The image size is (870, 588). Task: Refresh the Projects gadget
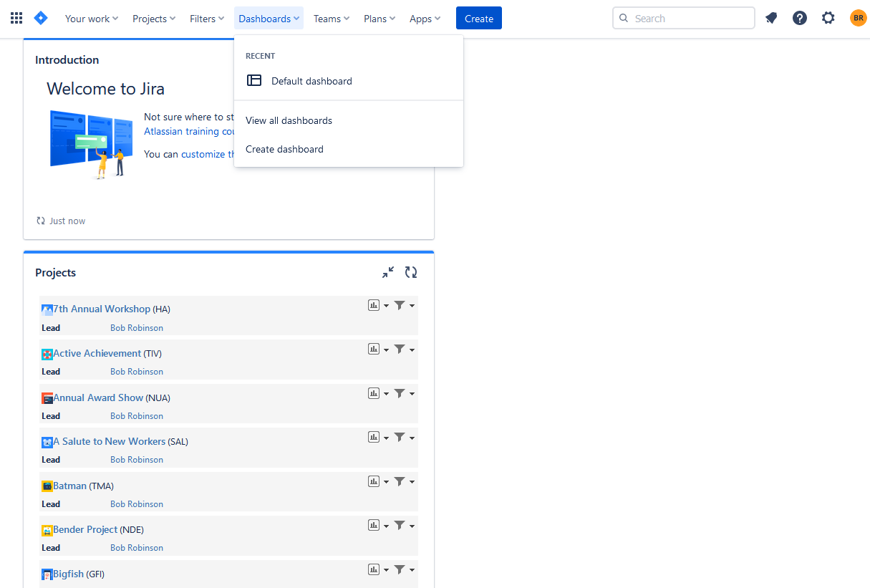click(x=411, y=272)
